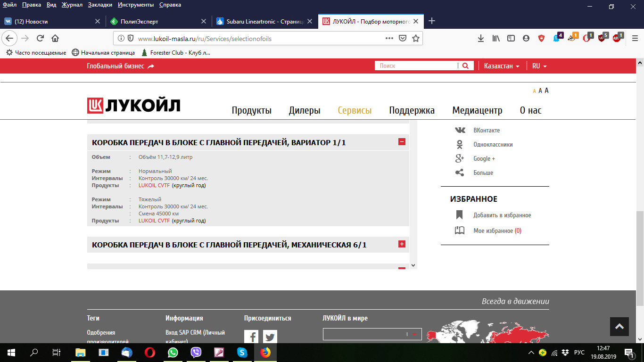Open the book icon beside Мое избранное
Screen dimensions: 644x362
[x=460, y=230]
